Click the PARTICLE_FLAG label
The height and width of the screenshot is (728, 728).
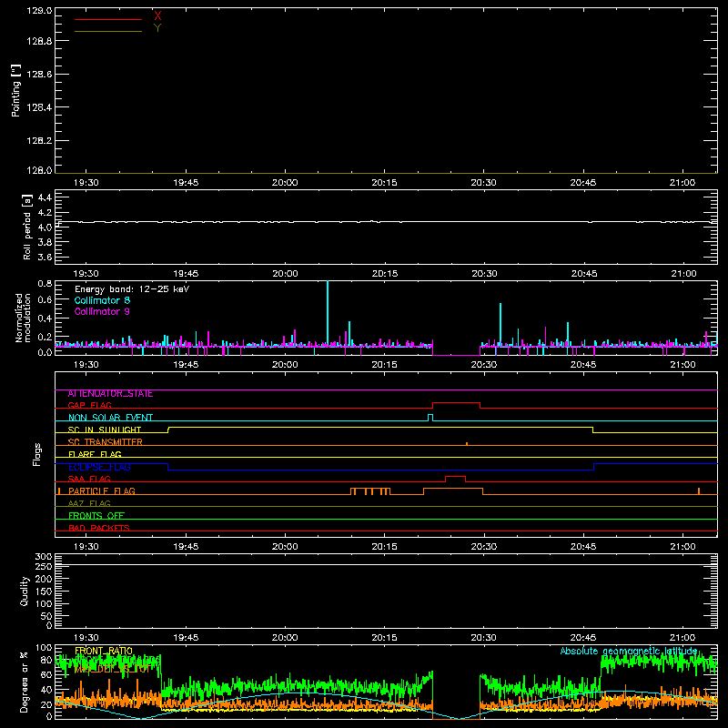(x=102, y=491)
